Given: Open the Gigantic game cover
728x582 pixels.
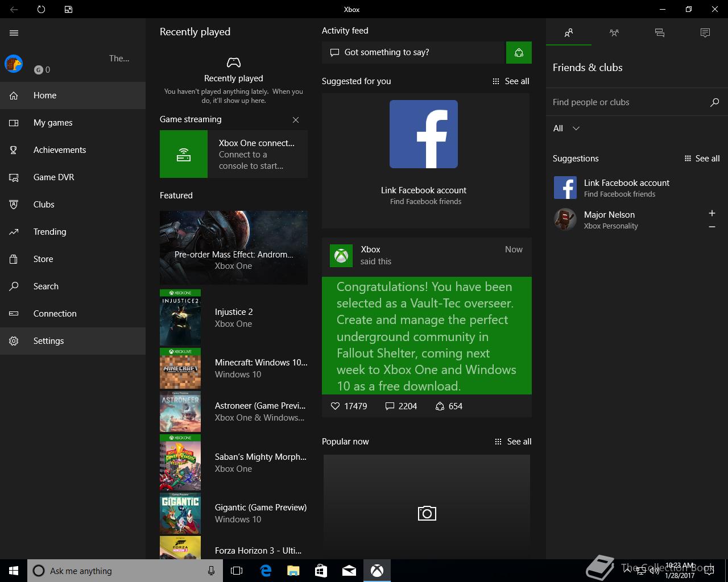Looking at the screenshot, I should (x=180, y=513).
